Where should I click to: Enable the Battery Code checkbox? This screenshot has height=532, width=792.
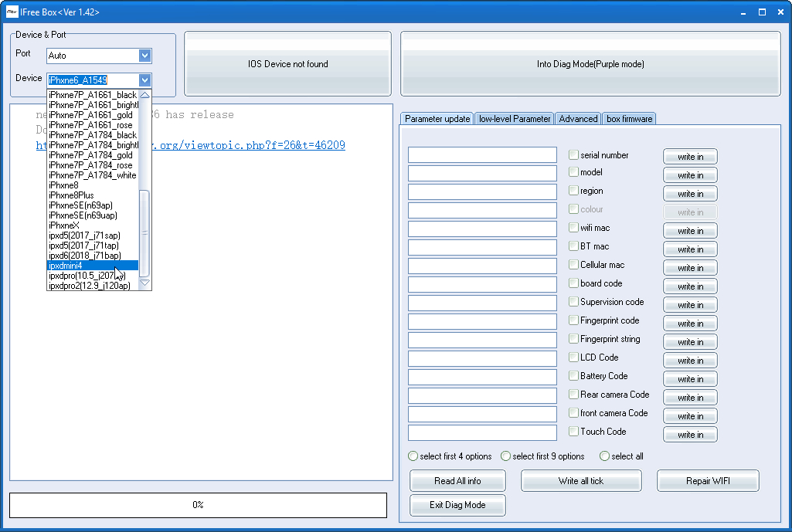click(573, 375)
